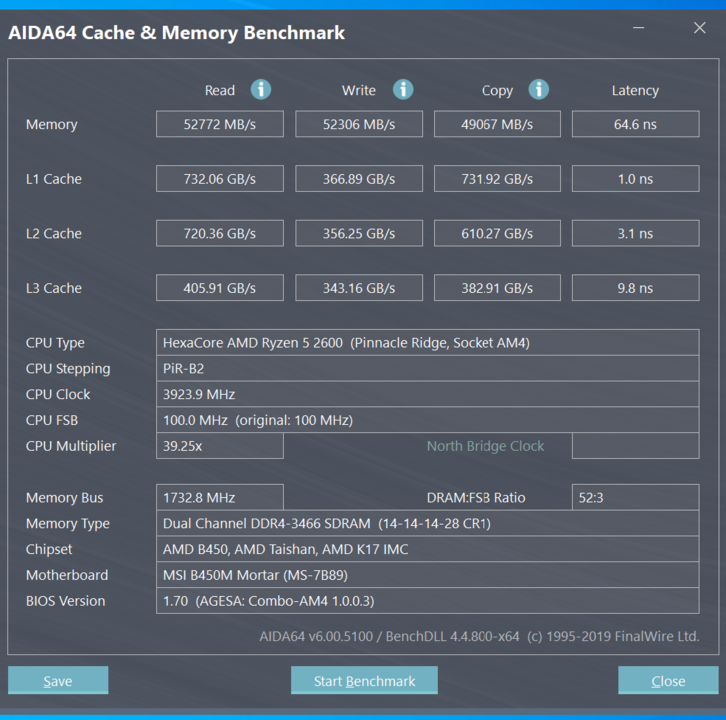This screenshot has height=720, width=726.
Task: Select L2 Cache Copy value 610.27 GB/s
Action: (x=497, y=233)
